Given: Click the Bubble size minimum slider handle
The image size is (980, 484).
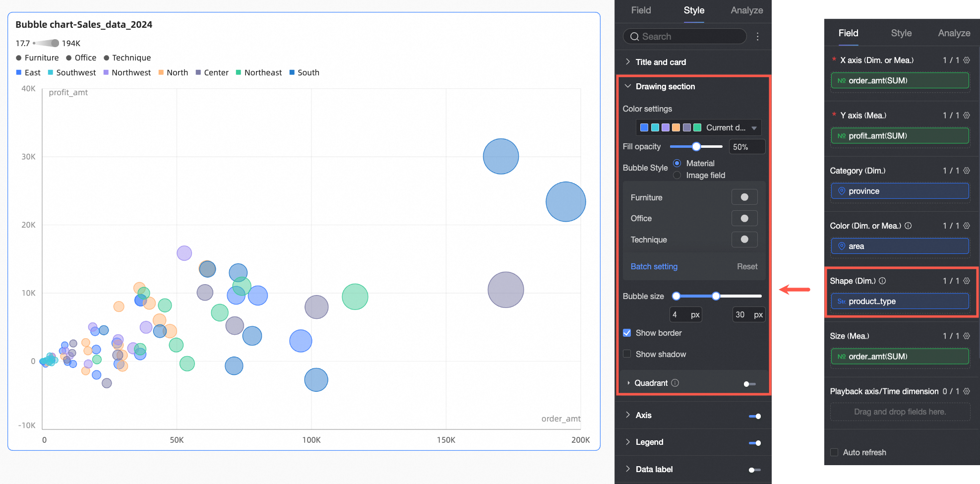Looking at the screenshot, I should pos(676,296).
